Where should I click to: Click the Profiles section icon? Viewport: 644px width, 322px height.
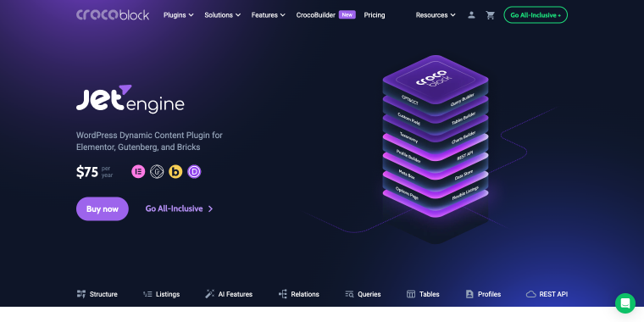(x=469, y=294)
